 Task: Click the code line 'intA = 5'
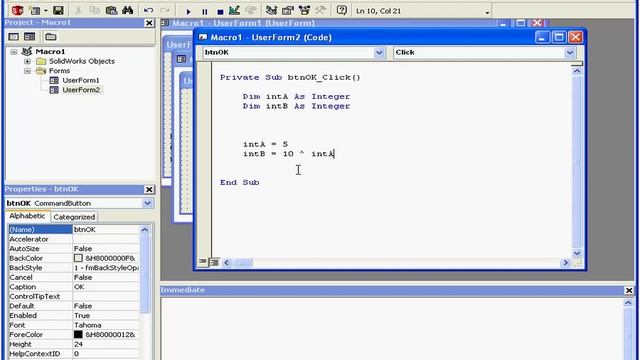[x=265, y=144]
